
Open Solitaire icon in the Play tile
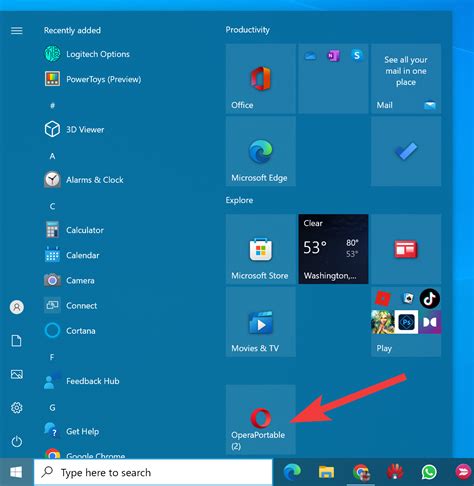coord(407,298)
